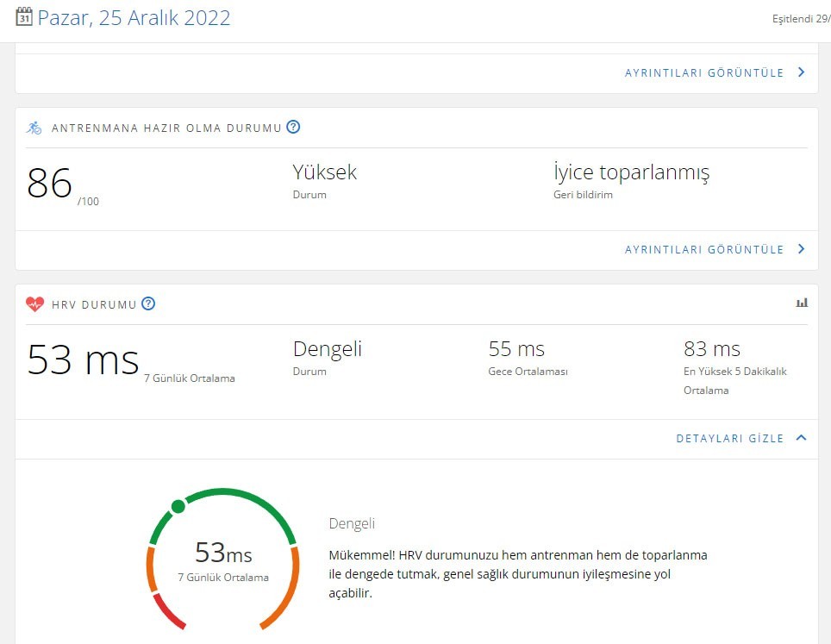Click the 86 training readiness score
The height and width of the screenshot is (644, 831).
click(x=49, y=183)
